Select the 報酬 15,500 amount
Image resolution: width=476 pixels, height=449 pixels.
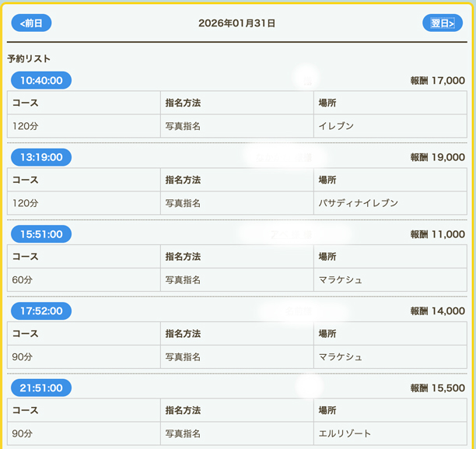click(437, 388)
